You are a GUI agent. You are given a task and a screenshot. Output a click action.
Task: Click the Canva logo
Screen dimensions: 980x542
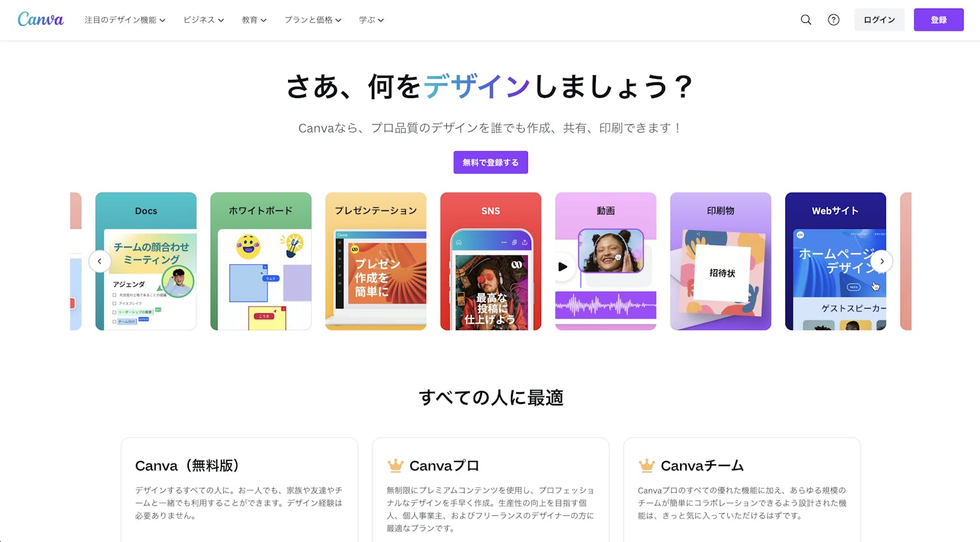(x=41, y=20)
